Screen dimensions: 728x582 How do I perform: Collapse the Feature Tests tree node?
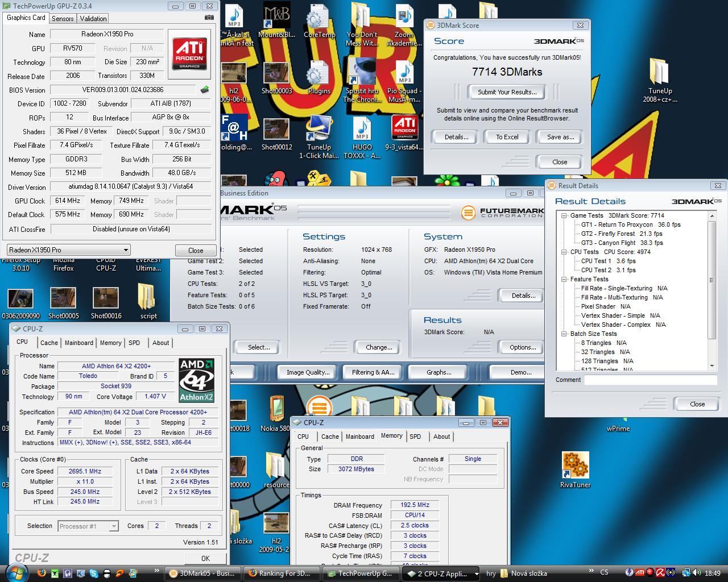click(x=564, y=279)
